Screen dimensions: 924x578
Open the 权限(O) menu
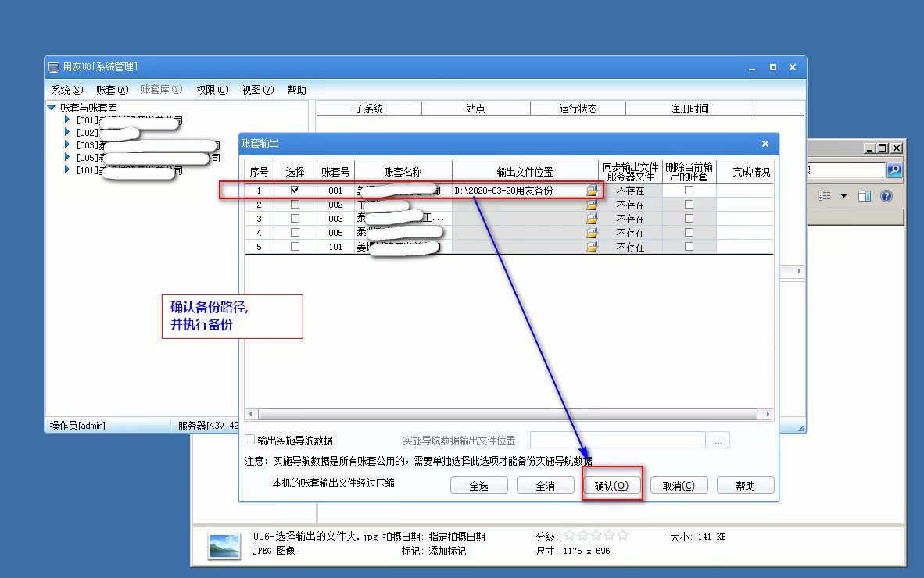(x=212, y=90)
